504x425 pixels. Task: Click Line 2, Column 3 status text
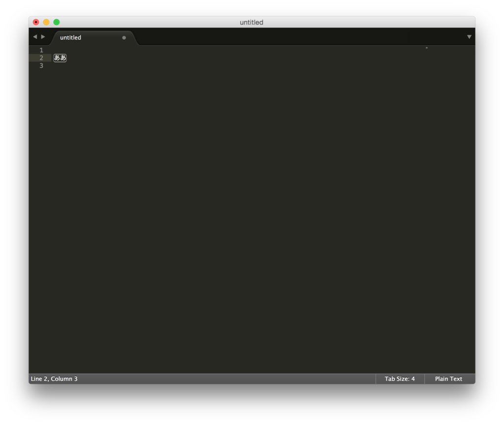click(54, 379)
